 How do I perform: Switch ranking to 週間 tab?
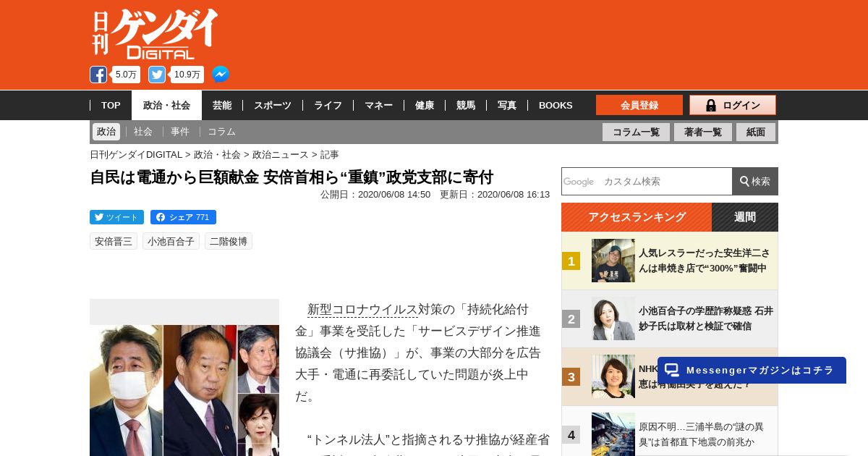(745, 217)
